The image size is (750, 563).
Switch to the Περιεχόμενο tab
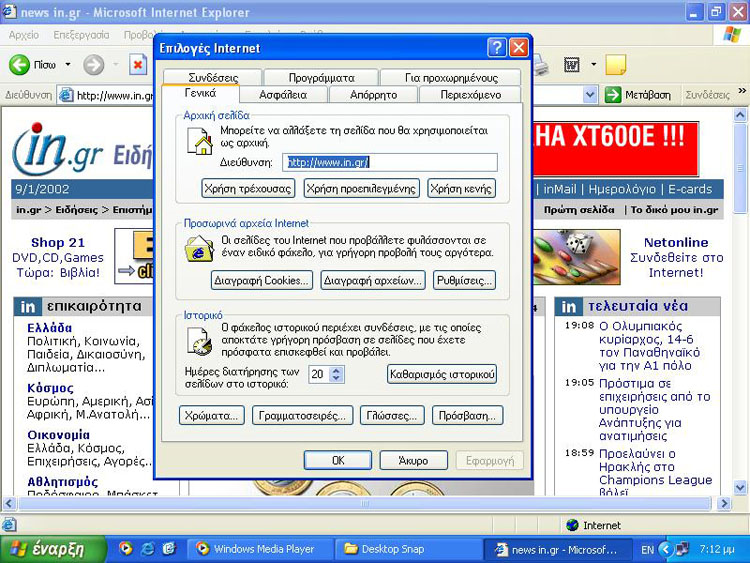point(470,95)
